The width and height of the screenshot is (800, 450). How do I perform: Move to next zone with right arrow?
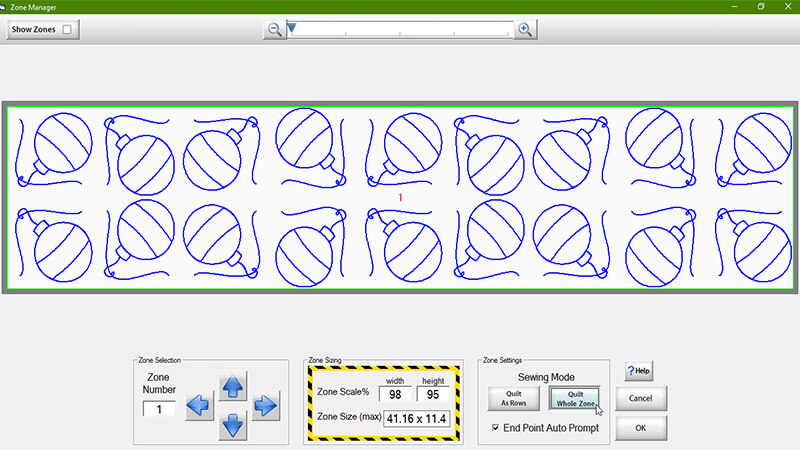264,406
